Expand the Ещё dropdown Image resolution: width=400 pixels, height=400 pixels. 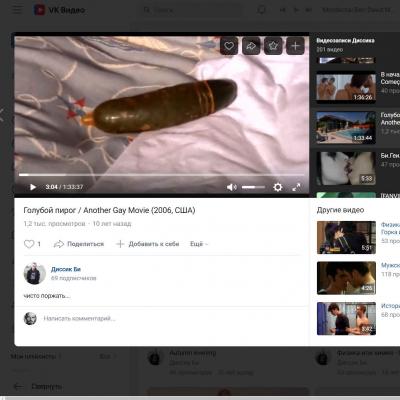coord(199,244)
